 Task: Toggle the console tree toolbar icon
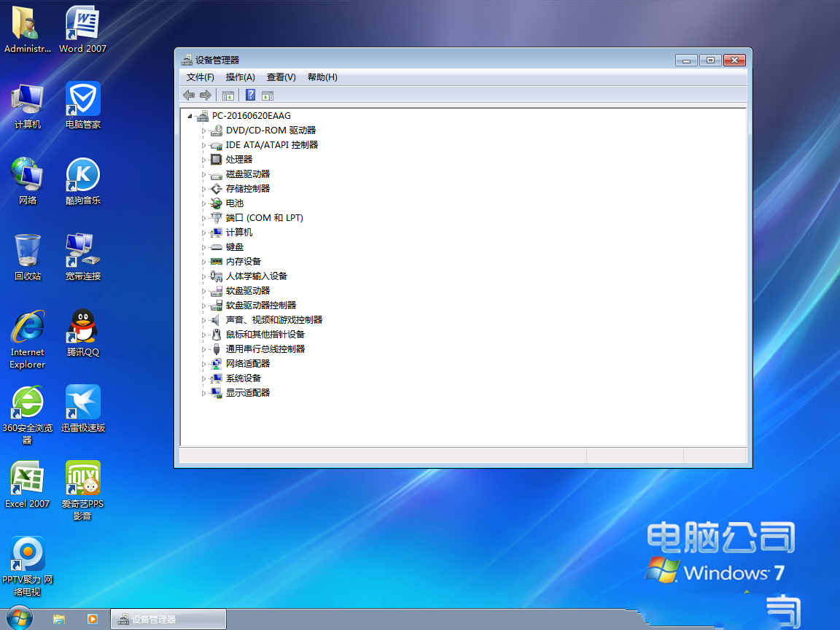(x=228, y=95)
